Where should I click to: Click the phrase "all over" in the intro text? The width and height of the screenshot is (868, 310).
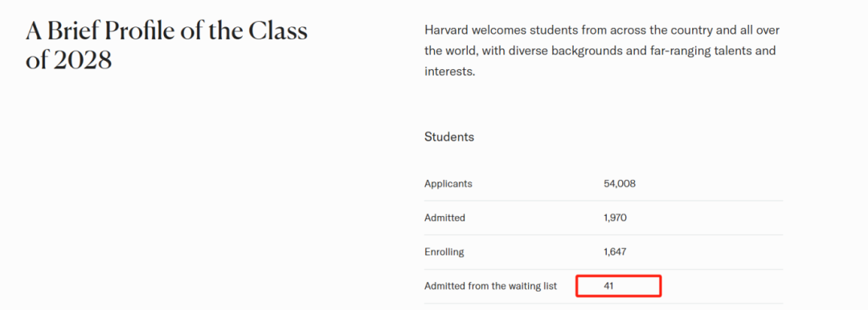click(x=761, y=30)
